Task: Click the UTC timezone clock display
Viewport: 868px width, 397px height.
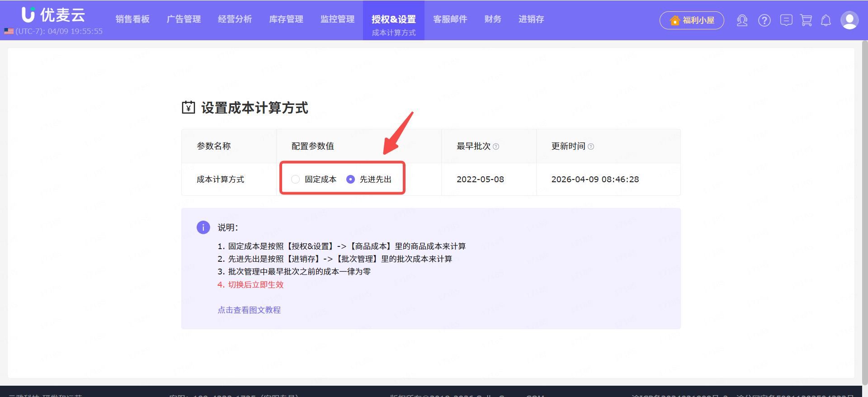Action: pyautogui.click(x=54, y=31)
